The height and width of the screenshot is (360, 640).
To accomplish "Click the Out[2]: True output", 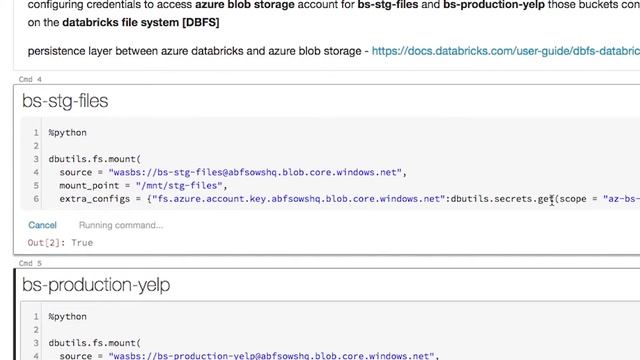I will (60, 243).
